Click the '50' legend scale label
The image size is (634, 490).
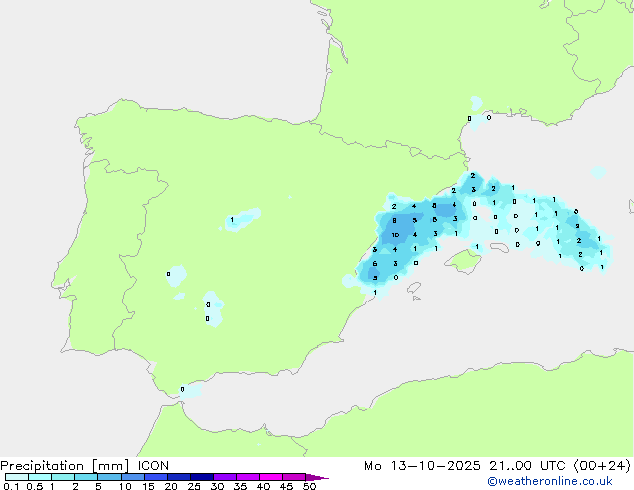tap(310, 486)
